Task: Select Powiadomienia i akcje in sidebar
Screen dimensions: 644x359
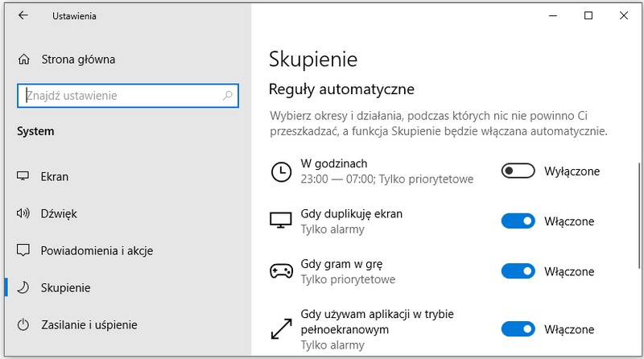Action: click(97, 250)
